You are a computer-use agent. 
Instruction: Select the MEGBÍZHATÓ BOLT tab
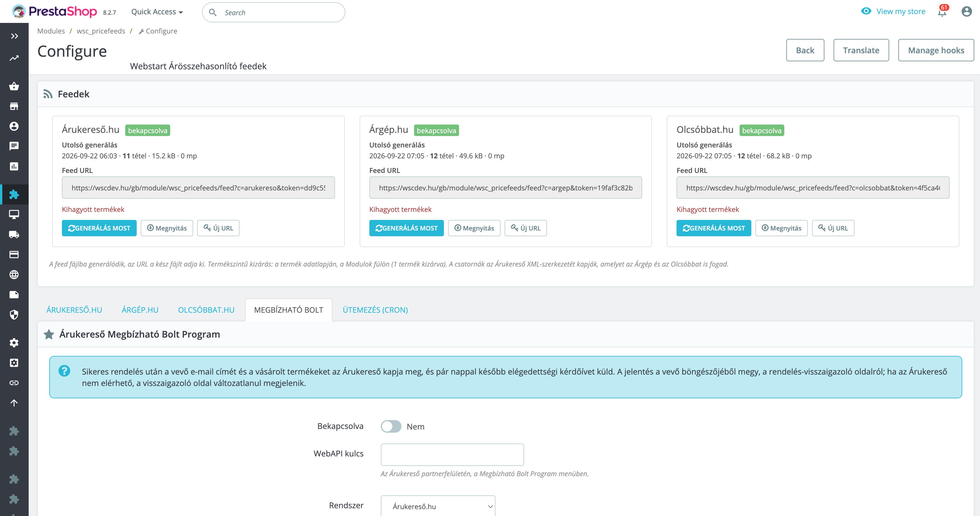[289, 310]
